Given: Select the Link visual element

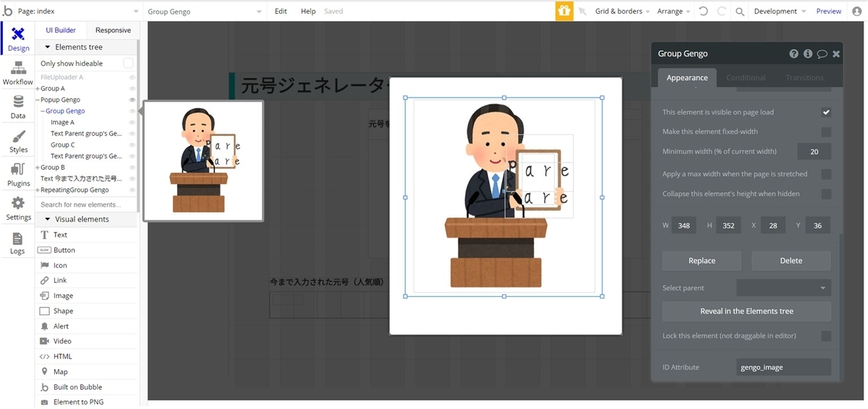Looking at the screenshot, I should click(x=86, y=280).
